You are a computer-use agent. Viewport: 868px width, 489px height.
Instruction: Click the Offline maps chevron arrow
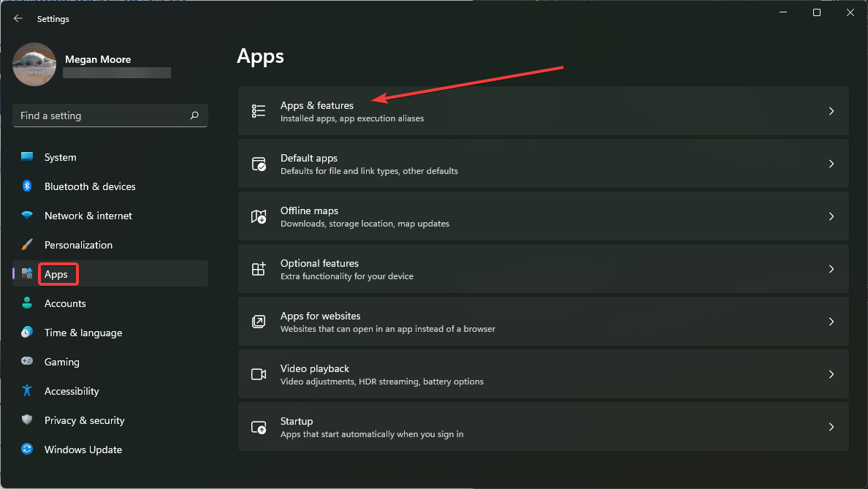point(831,216)
